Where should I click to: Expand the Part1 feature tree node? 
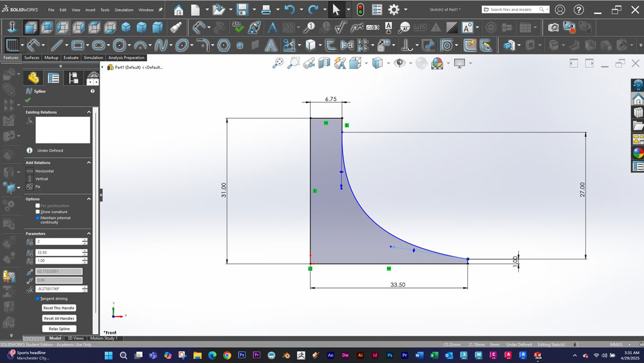click(103, 67)
